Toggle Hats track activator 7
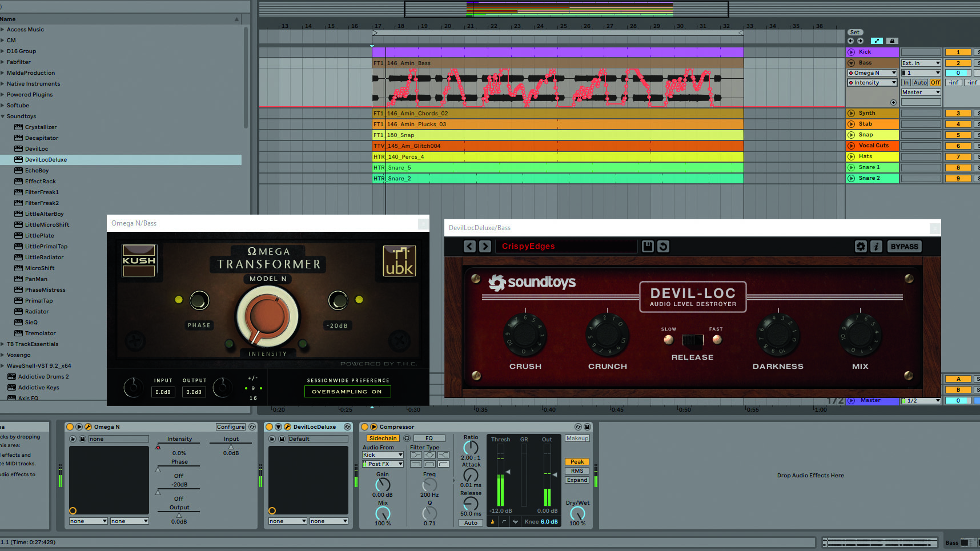Image resolution: width=980 pixels, height=551 pixels. [x=958, y=157]
